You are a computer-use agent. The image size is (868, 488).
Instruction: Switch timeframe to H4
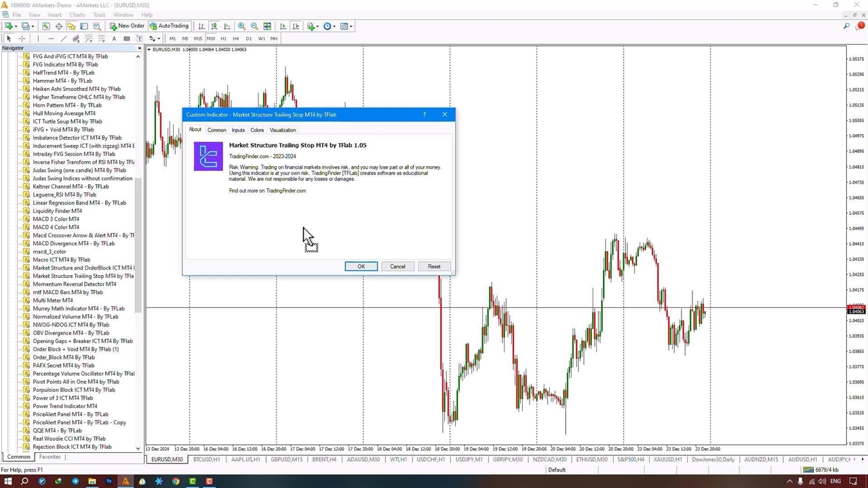tap(235, 39)
